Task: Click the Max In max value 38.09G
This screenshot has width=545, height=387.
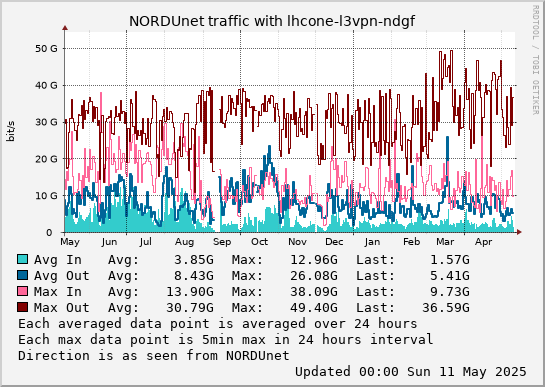Action: 314,292
